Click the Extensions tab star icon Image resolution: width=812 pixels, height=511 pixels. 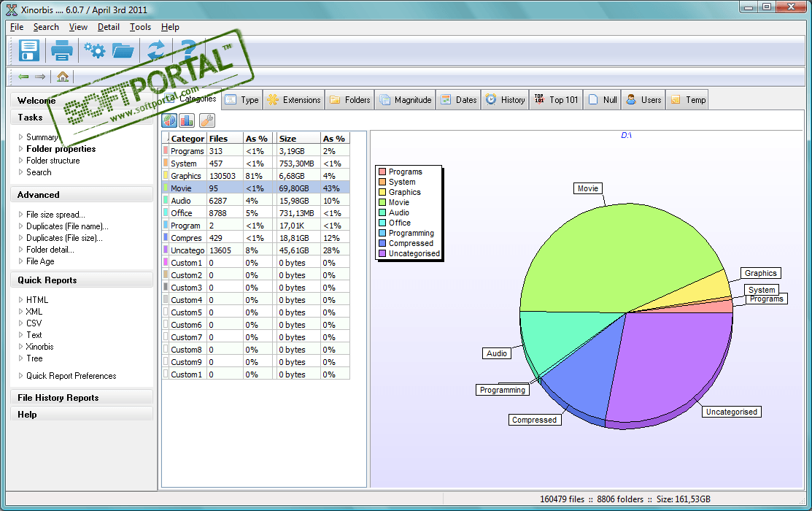273,99
